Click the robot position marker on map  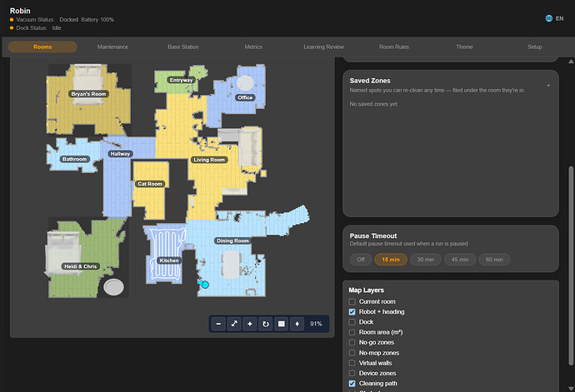click(205, 285)
